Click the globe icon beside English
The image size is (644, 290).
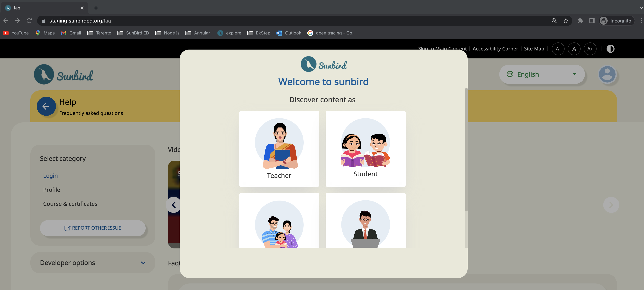(x=510, y=74)
